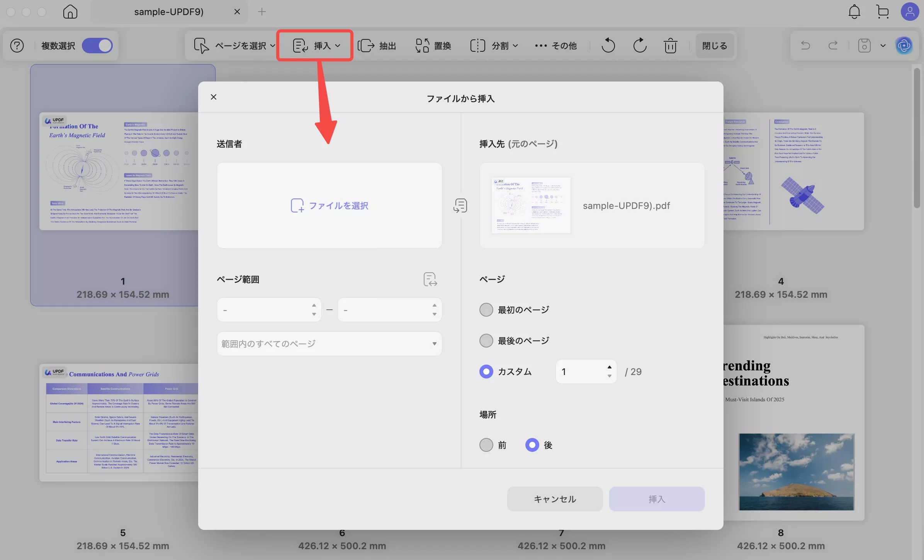Select the 最初のページ radio option
Image resolution: width=924 pixels, height=560 pixels.
pyautogui.click(x=486, y=309)
